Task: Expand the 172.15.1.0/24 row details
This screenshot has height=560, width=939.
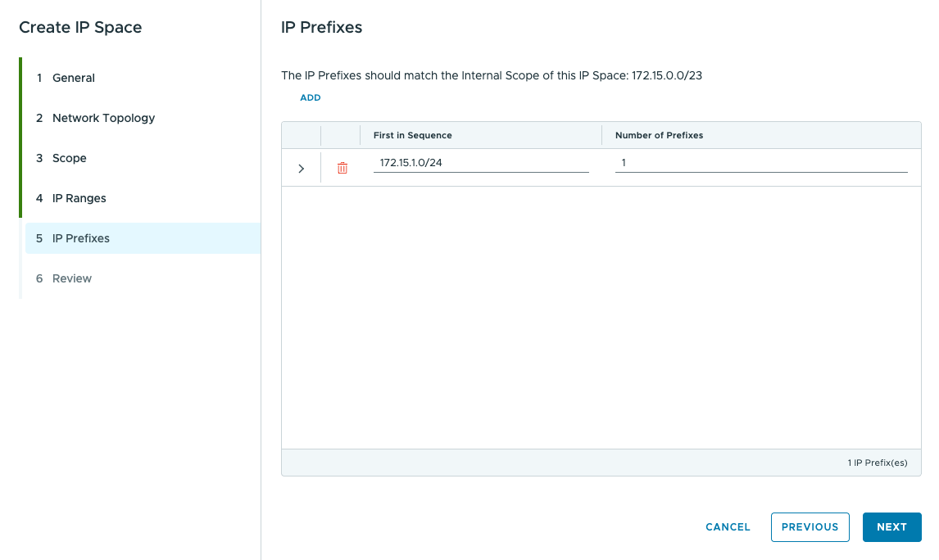Action: pyautogui.click(x=302, y=169)
